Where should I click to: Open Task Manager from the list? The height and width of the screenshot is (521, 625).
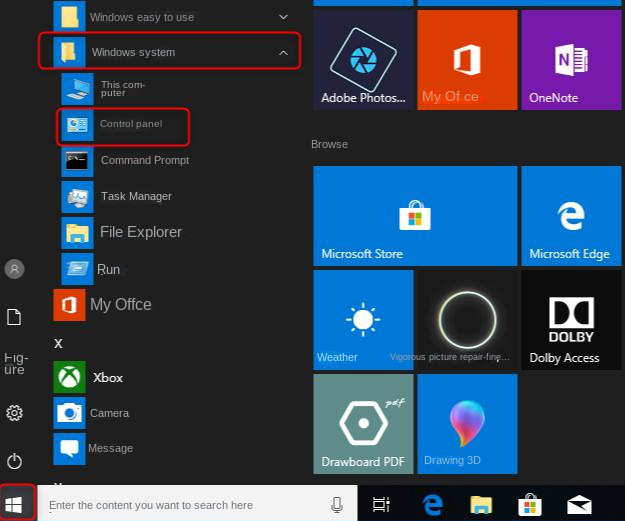[x=117, y=197]
